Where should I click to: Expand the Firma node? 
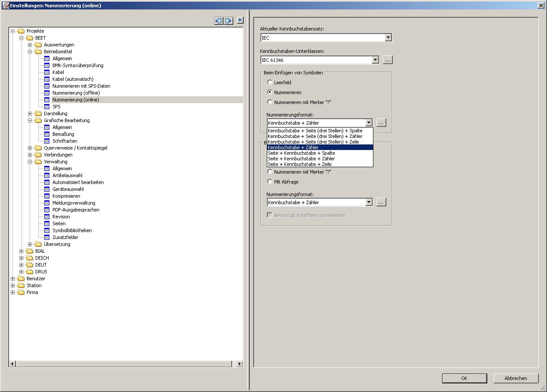tap(13, 292)
